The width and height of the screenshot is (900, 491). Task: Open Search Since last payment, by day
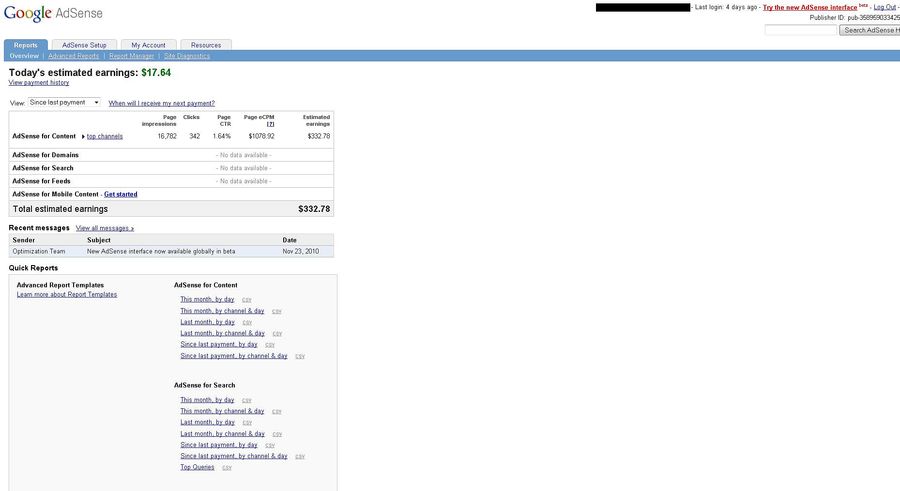(x=219, y=444)
